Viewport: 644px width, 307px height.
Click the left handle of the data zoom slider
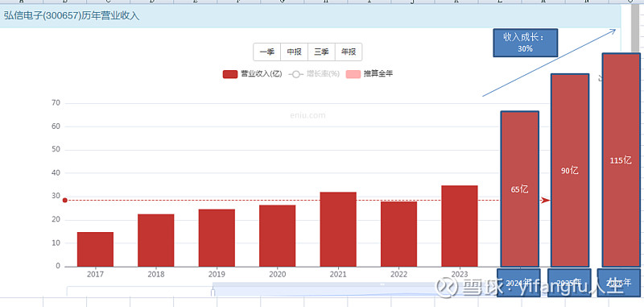pos(213,292)
